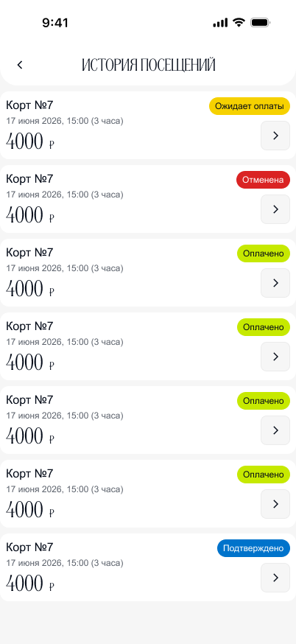Tap the first green Оплачено badge
Image resolution: width=296 pixels, height=644 pixels.
264,253
